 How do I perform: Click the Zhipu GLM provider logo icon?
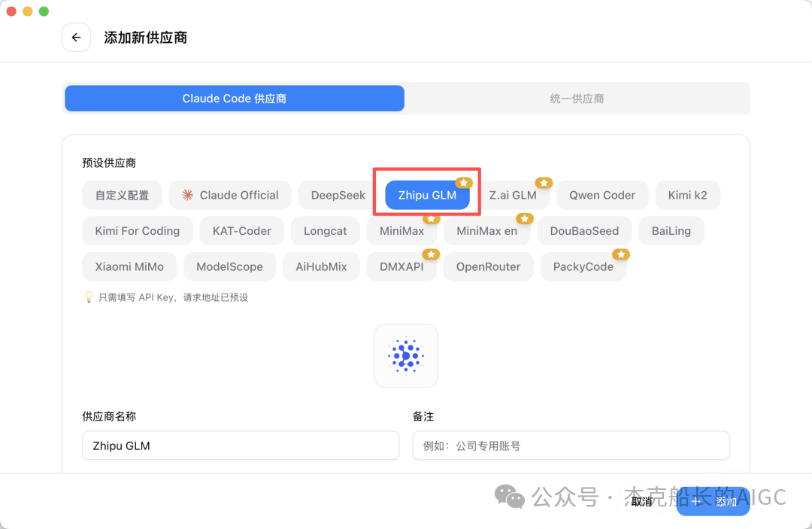tap(406, 356)
